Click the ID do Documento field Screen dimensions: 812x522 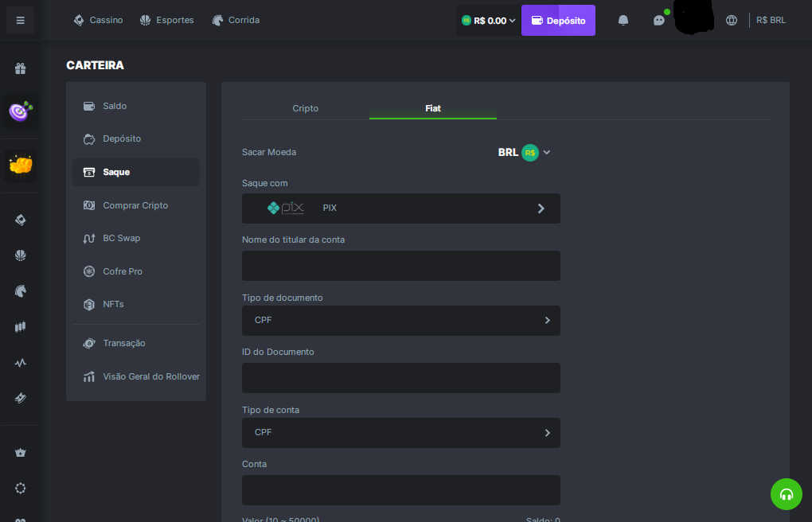[400, 377]
